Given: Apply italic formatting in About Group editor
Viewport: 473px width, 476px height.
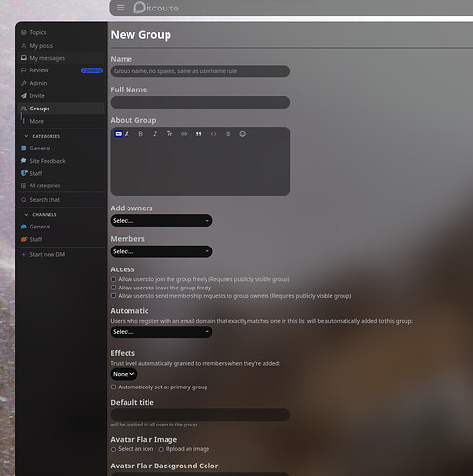Looking at the screenshot, I should tap(155, 134).
